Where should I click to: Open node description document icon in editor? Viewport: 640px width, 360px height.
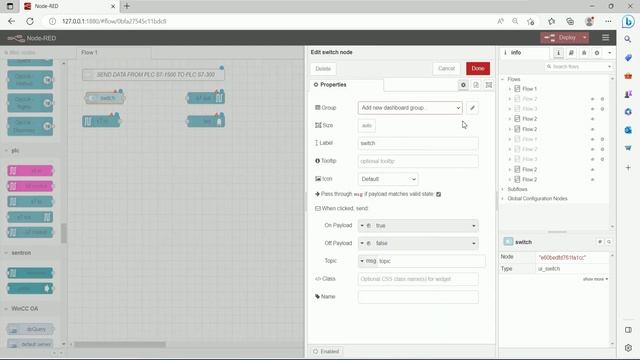pyautogui.click(x=476, y=85)
